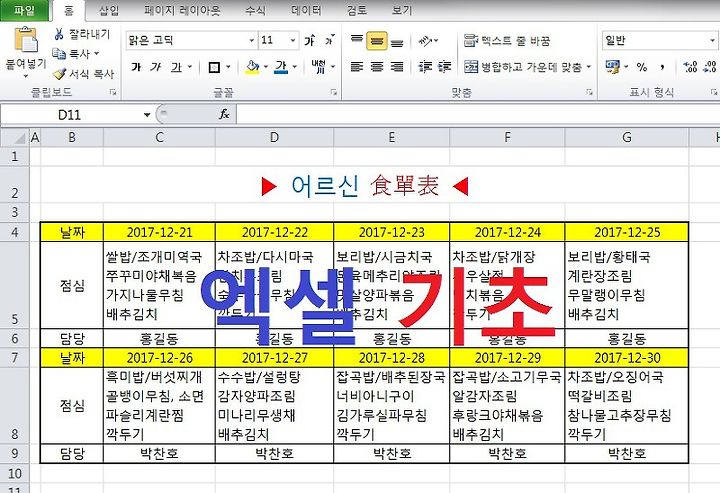Screen dimensions: 720x493
Task: Click the Paste clipboard icon
Action: [26, 40]
